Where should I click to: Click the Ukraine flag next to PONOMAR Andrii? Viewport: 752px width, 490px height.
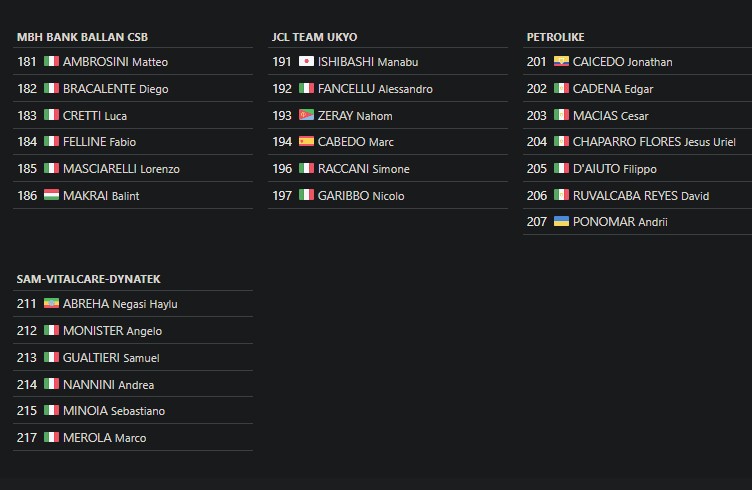point(561,221)
